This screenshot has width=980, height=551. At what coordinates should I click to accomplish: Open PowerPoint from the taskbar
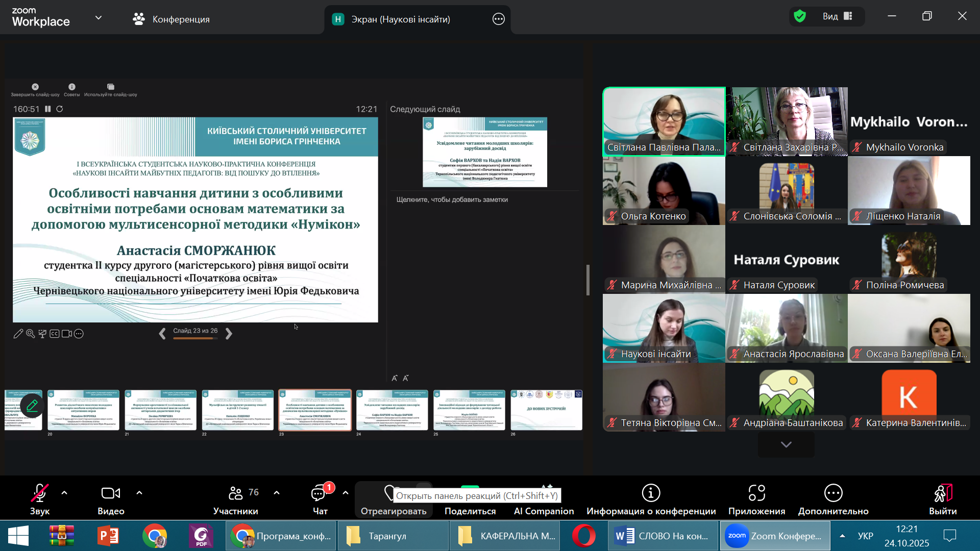coord(108,536)
